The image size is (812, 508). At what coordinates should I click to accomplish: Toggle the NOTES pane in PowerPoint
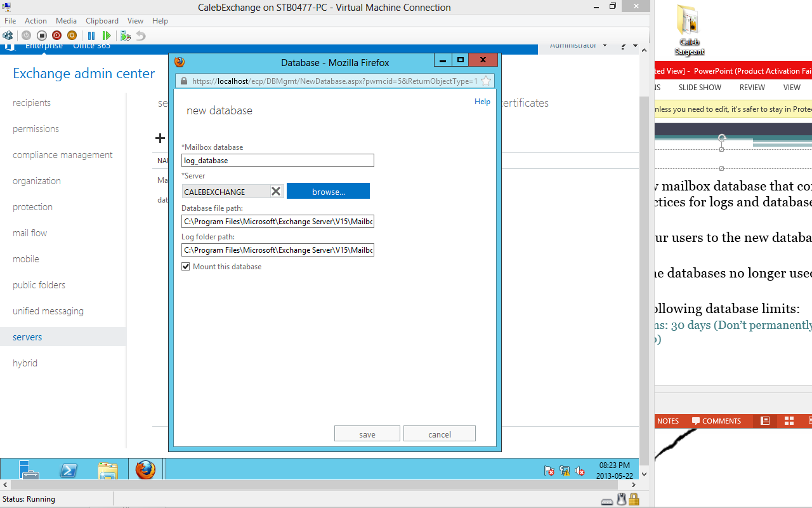667,421
